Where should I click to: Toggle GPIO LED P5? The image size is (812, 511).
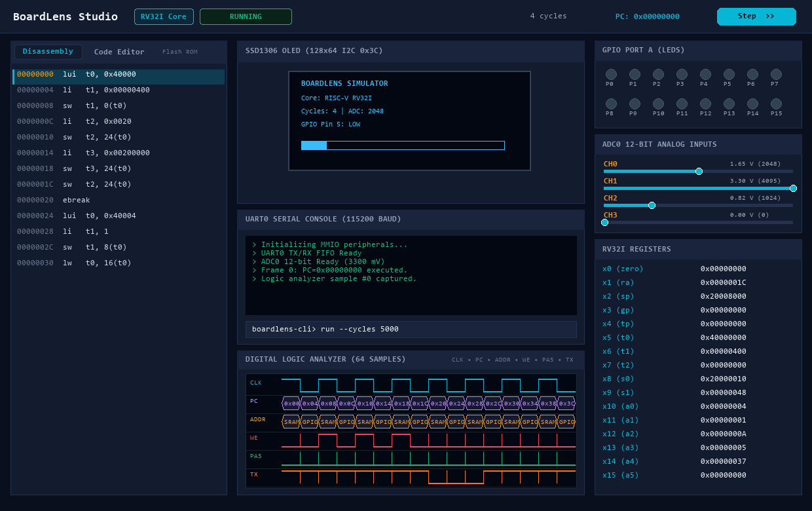click(x=729, y=75)
